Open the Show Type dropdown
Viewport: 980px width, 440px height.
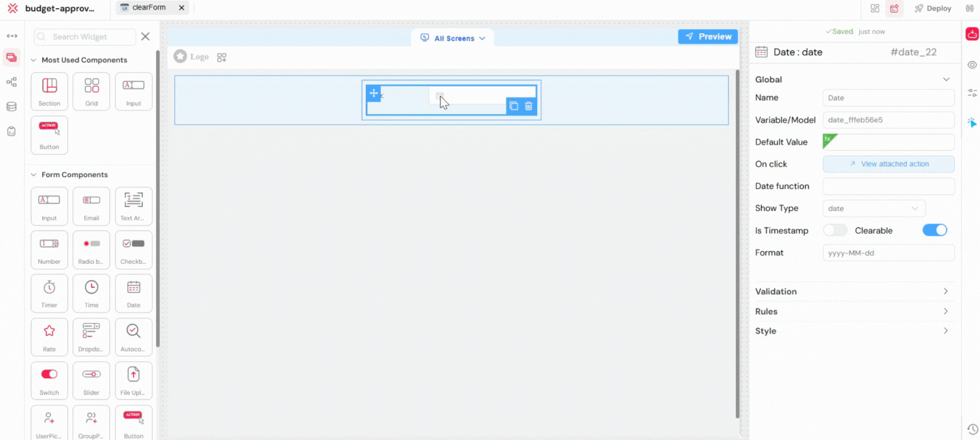point(873,208)
